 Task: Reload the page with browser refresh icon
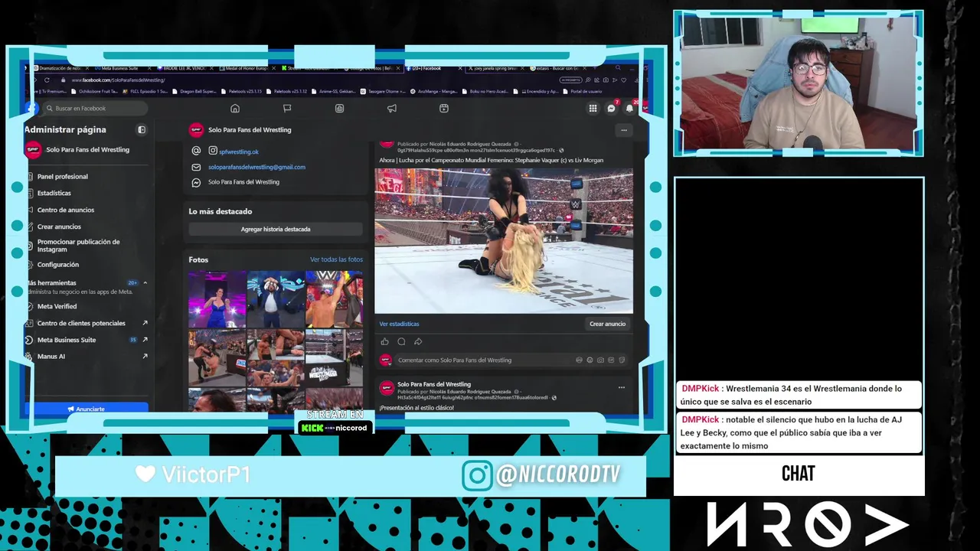pos(47,80)
